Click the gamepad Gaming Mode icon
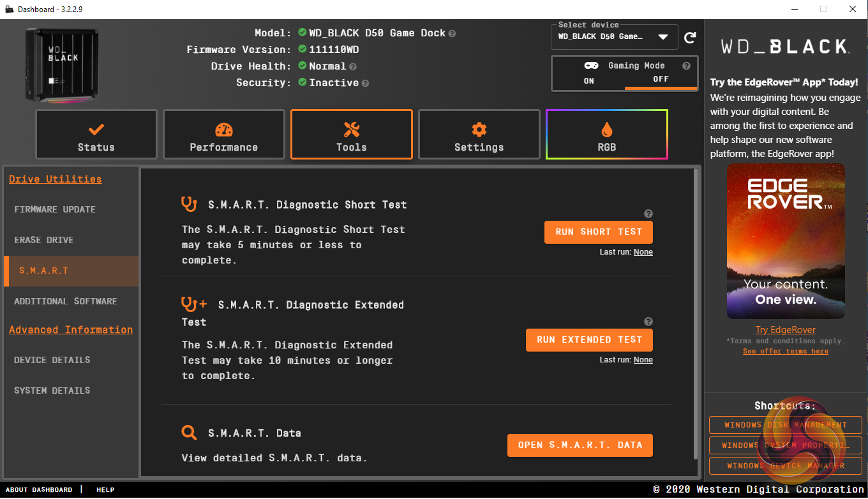 point(591,66)
